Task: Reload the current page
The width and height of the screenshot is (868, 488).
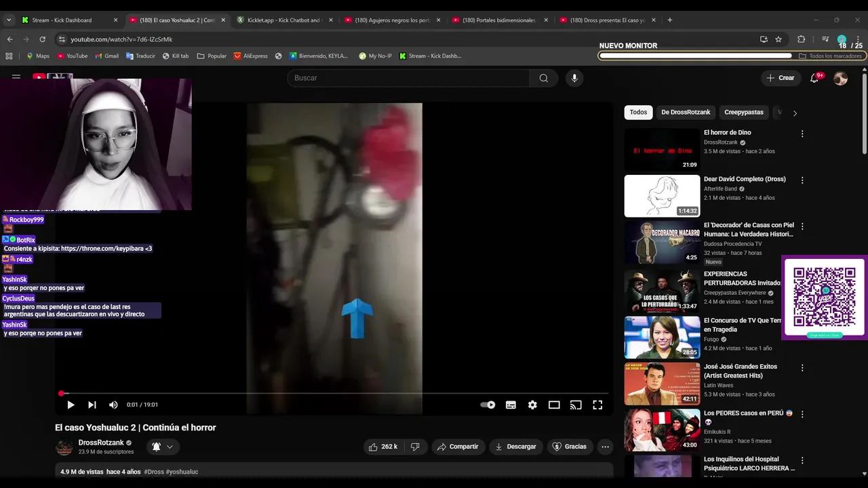Action: click(x=42, y=39)
